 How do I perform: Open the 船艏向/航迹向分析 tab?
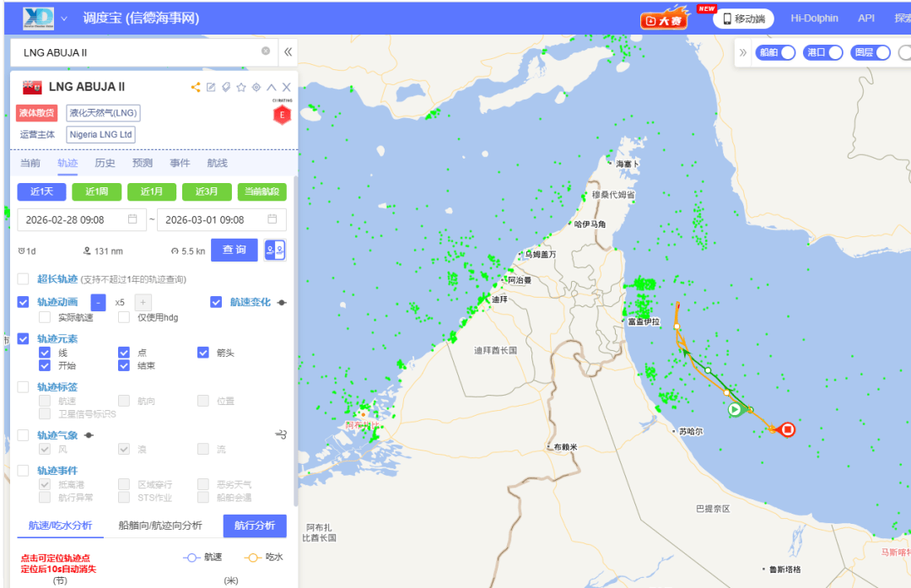point(160,526)
